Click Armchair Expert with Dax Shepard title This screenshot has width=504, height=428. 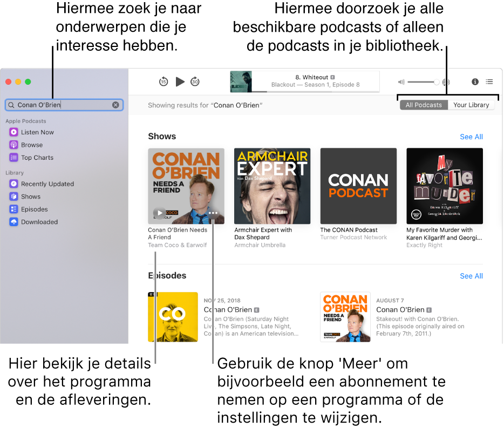[x=263, y=234]
